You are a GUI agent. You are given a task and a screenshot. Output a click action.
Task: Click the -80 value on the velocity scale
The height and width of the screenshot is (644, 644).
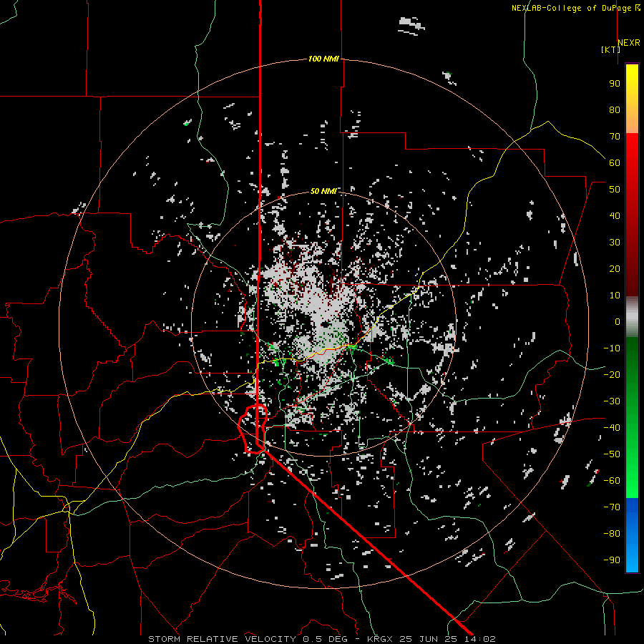click(x=612, y=534)
